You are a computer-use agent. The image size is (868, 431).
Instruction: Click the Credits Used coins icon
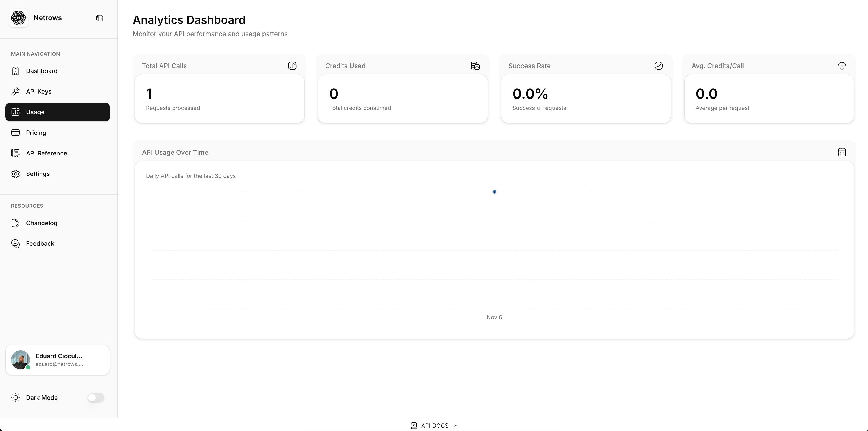475,66
